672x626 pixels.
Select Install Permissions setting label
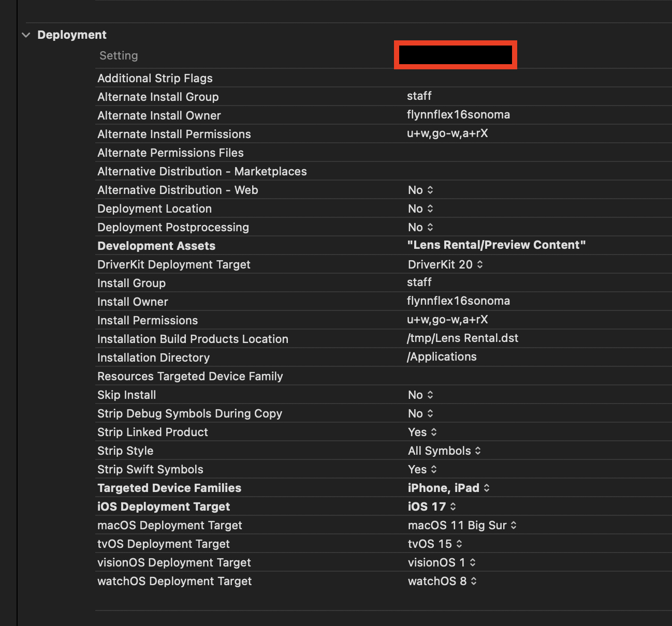click(x=148, y=321)
